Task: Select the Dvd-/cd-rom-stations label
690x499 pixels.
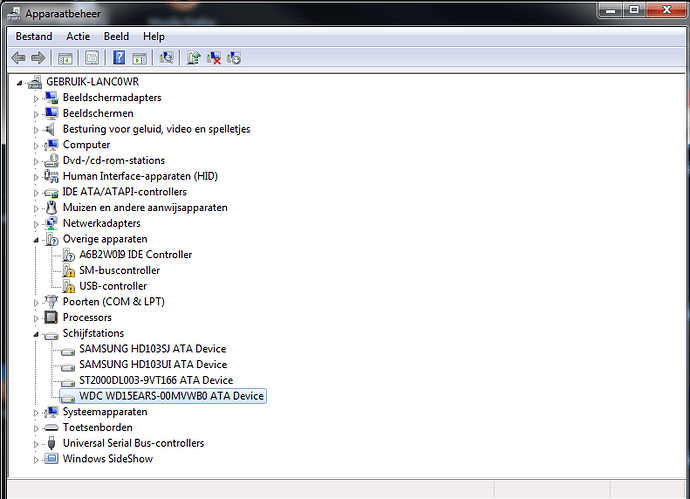Action: (114, 161)
